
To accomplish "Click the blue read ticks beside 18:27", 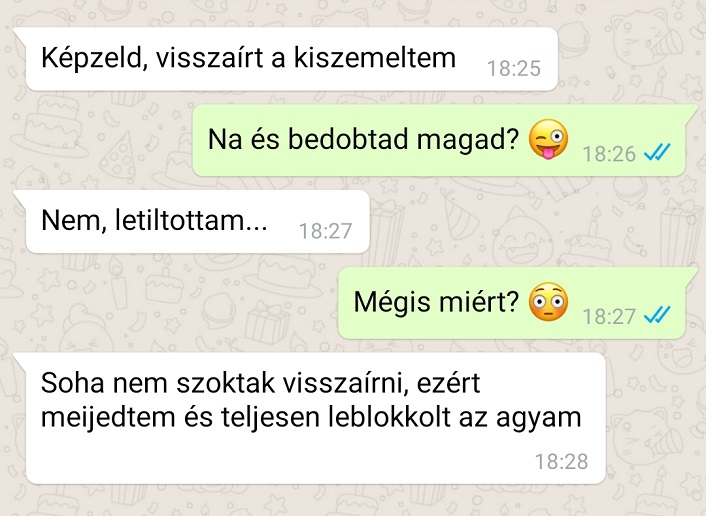I will [657, 315].
